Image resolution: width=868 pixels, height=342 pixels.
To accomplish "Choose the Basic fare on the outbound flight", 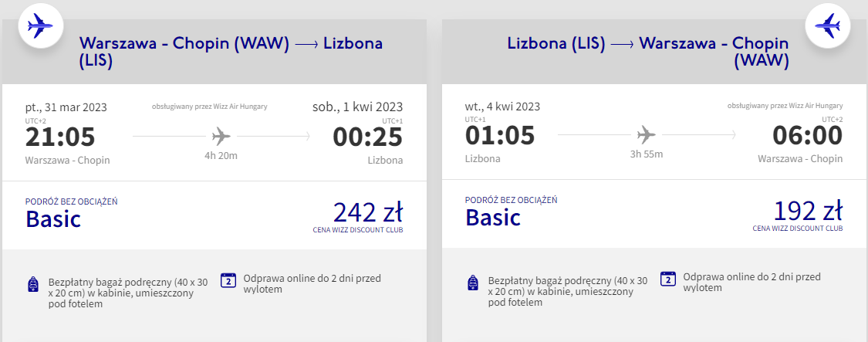I will (53, 218).
